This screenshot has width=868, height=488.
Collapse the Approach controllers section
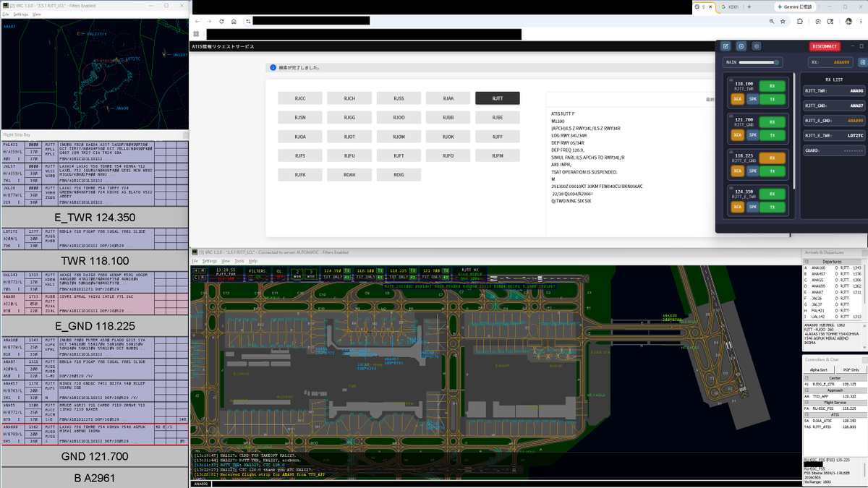tap(807, 389)
